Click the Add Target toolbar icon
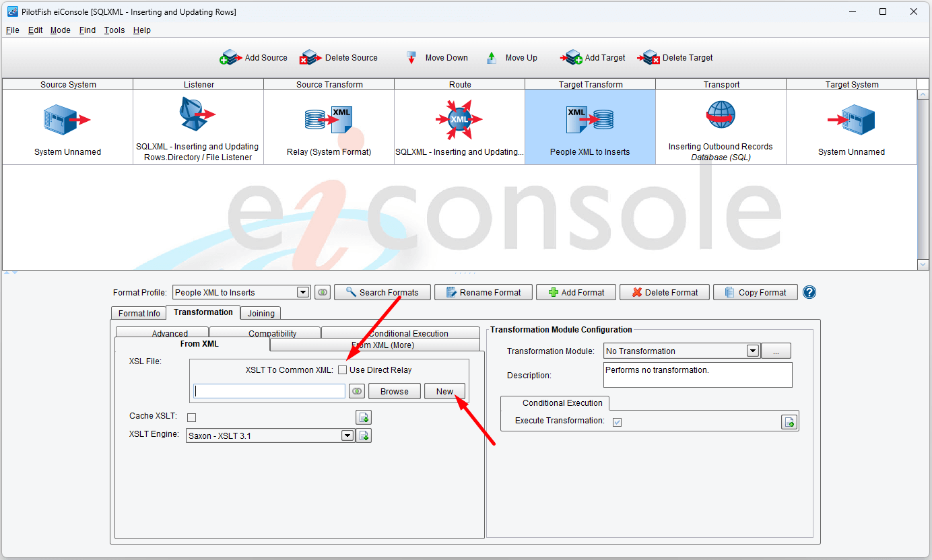 click(x=571, y=57)
